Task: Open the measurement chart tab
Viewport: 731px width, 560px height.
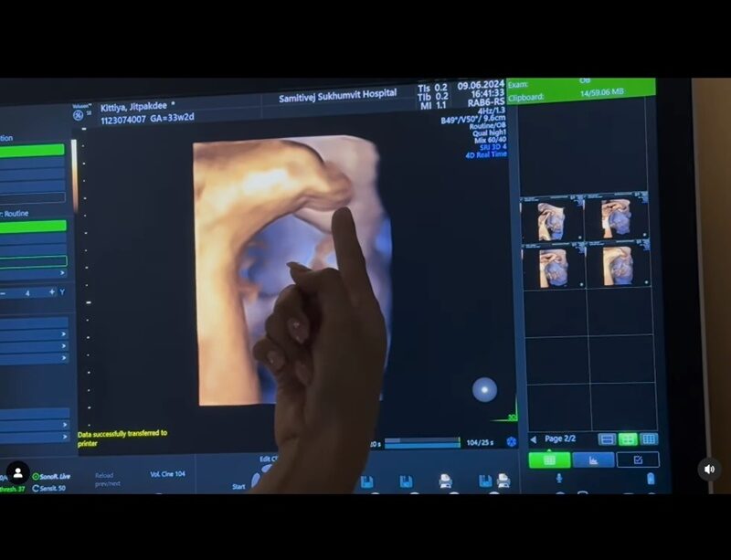Action: point(593,460)
